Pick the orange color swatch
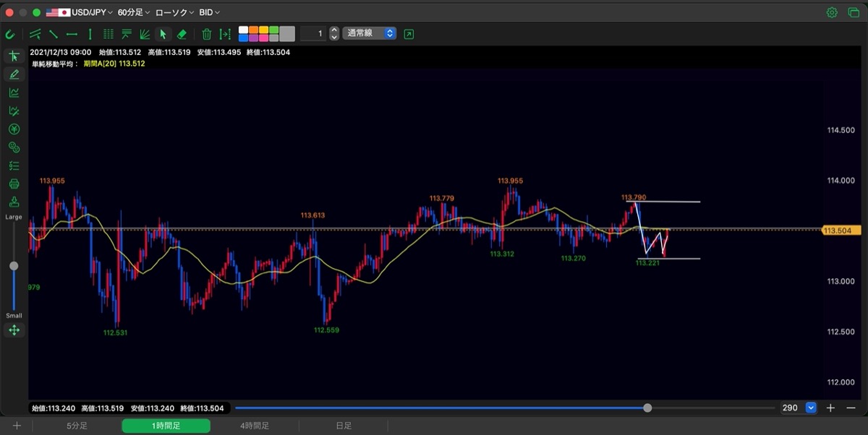868x435 pixels. point(254,30)
